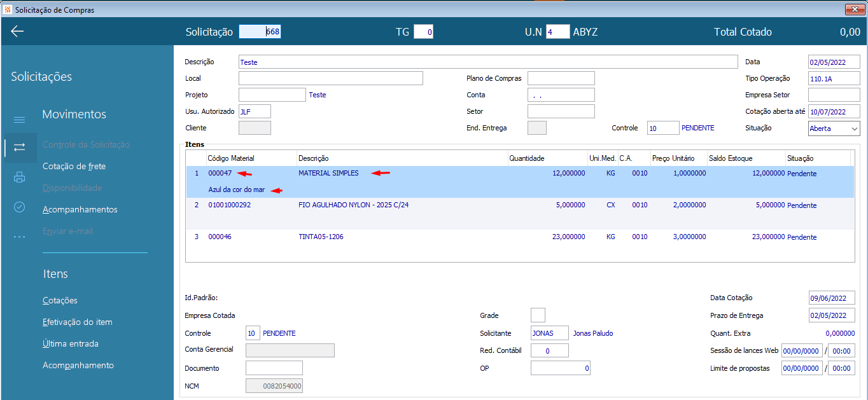The width and height of the screenshot is (868, 400).
Task: Select the Movimentos swap-arrows sidebar icon
Action: (20, 147)
